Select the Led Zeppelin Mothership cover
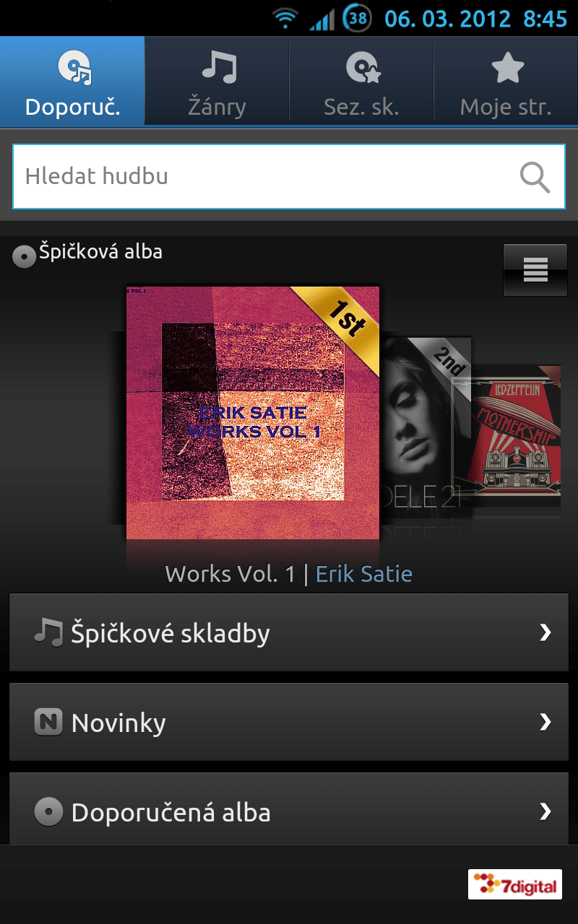 point(516,442)
